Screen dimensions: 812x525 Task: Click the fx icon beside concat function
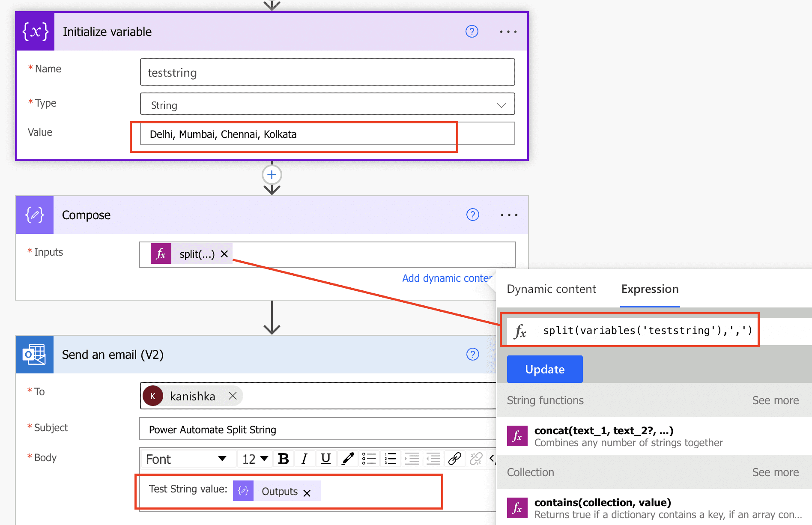coord(517,436)
